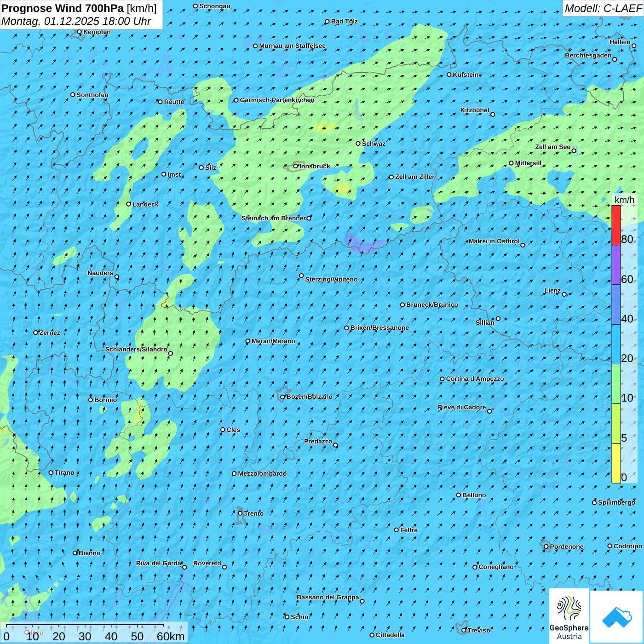
Task: Click the Nauders label
Action: coord(100,273)
